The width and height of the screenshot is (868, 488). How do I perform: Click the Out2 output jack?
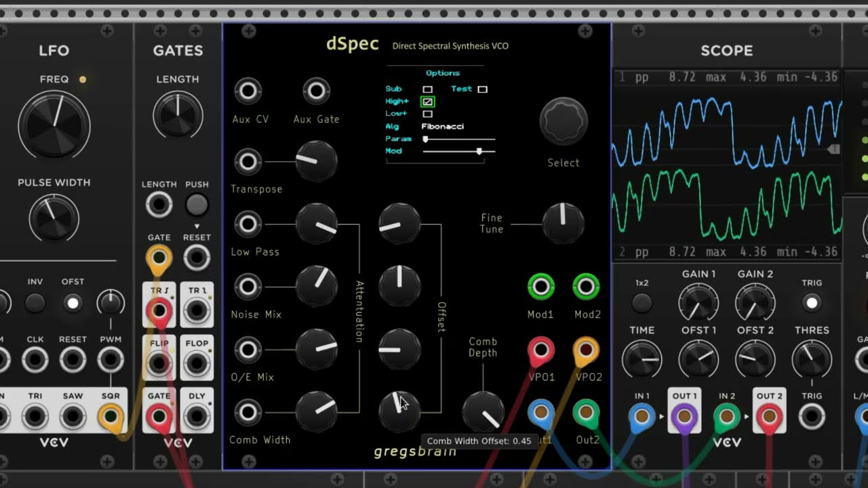pyautogui.click(x=586, y=412)
